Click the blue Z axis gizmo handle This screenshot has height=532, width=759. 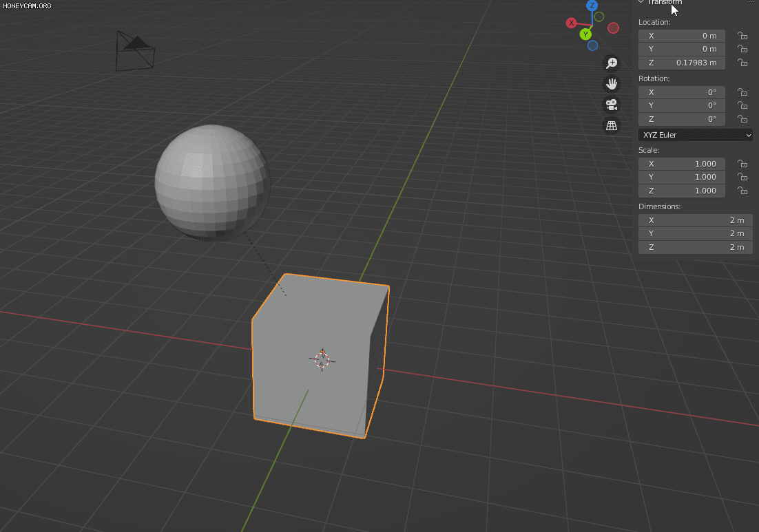(592, 6)
